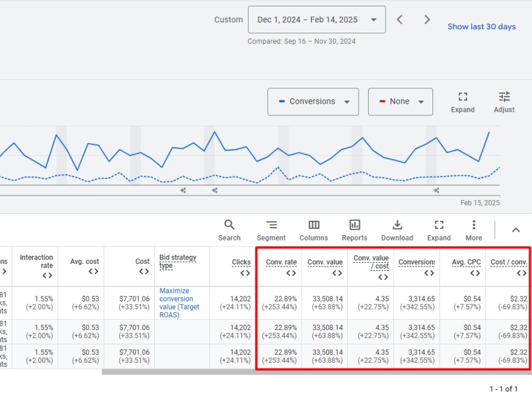
Task: Sort by the Conv. value column header
Action: click(x=325, y=262)
